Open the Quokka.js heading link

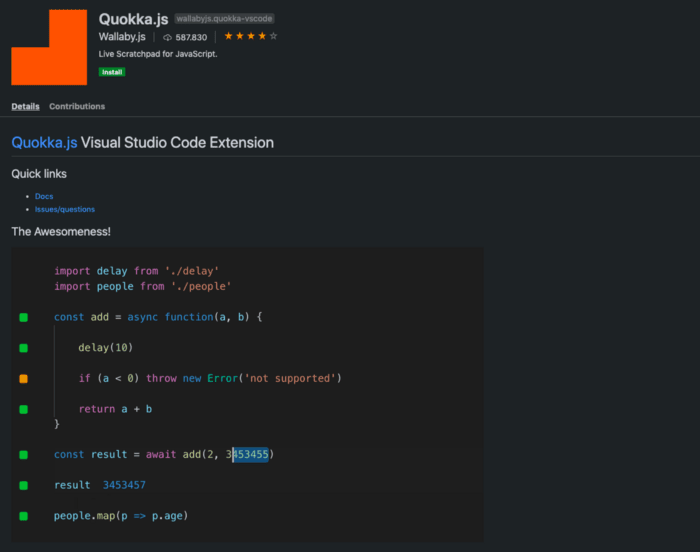44,142
